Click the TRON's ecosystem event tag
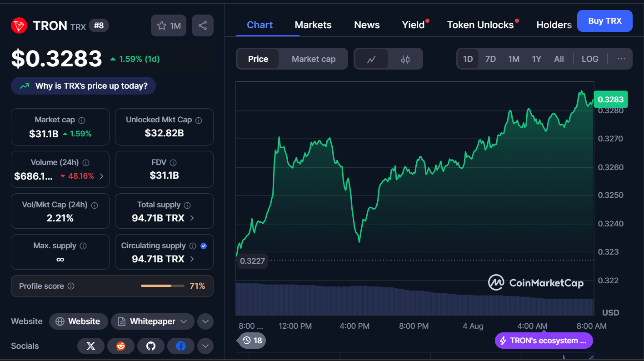The height and width of the screenshot is (361, 644). click(x=544, y=341)
